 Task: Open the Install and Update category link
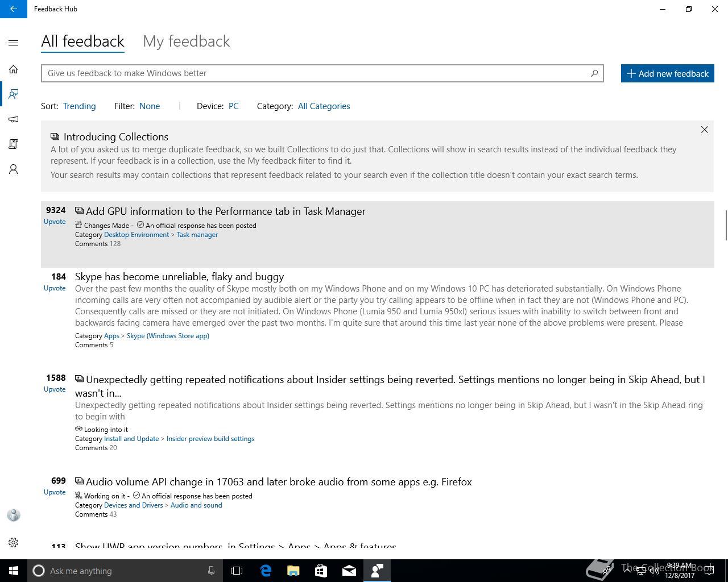[131, 439]
